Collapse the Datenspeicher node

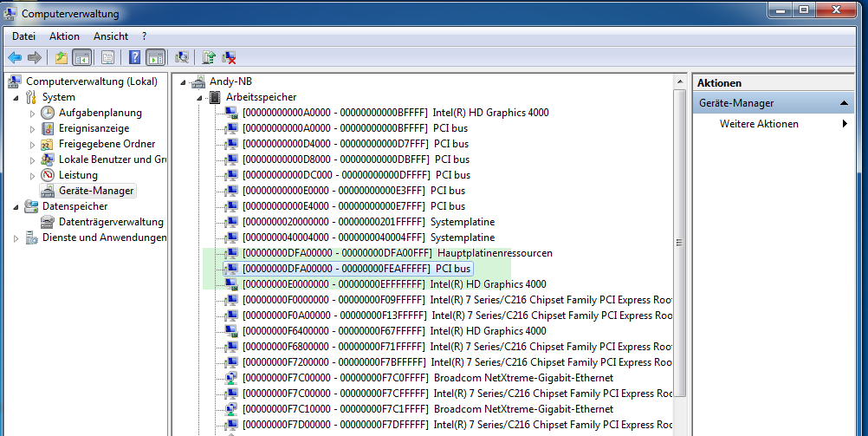click(x=16, y=207)
